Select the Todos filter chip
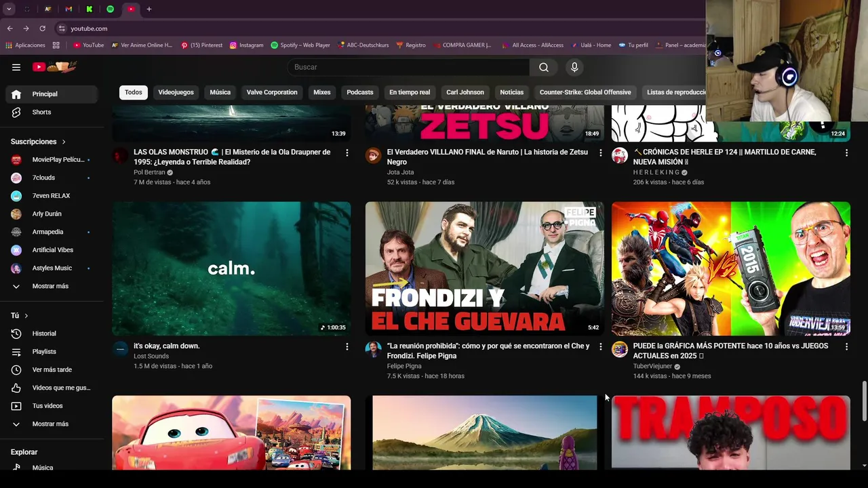This screenshot has width=868, height=488. click(x=134, y=92)
